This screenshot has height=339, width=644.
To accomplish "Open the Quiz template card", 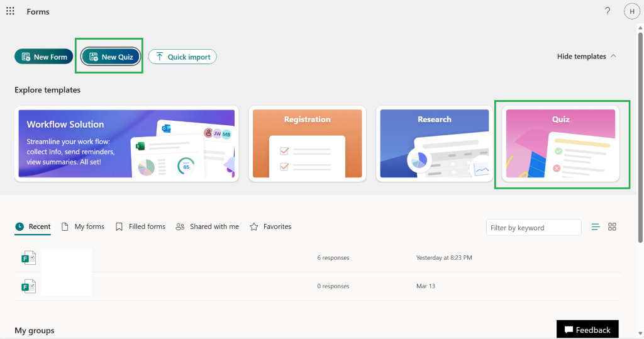I will (560, 143).
